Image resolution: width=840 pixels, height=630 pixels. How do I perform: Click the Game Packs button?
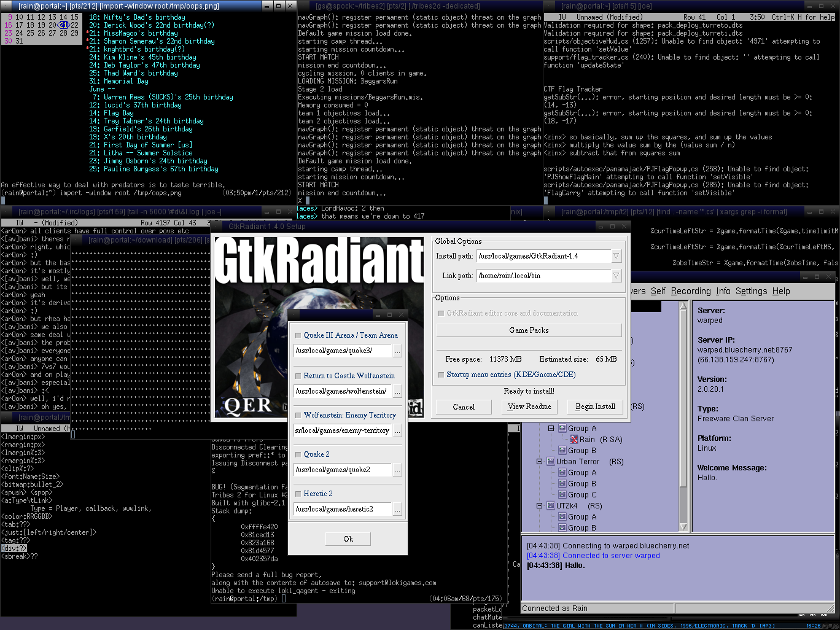pos(529,330)
